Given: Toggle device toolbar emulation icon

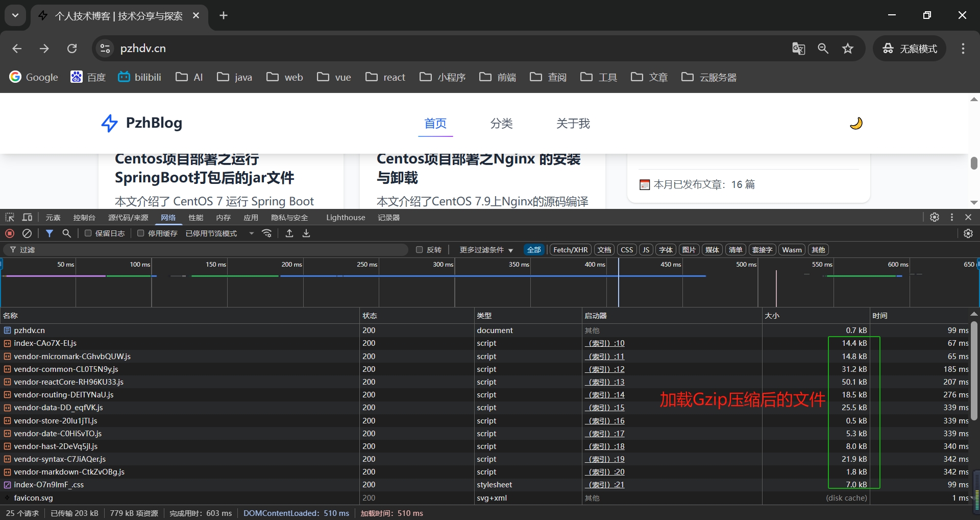Looking at the screenshot, I should [27, 218].
